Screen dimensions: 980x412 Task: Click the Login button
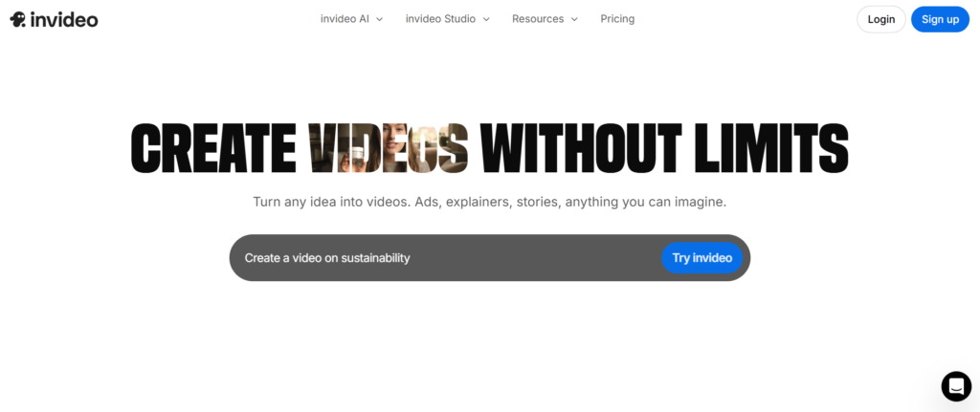(x=881, y=19)
